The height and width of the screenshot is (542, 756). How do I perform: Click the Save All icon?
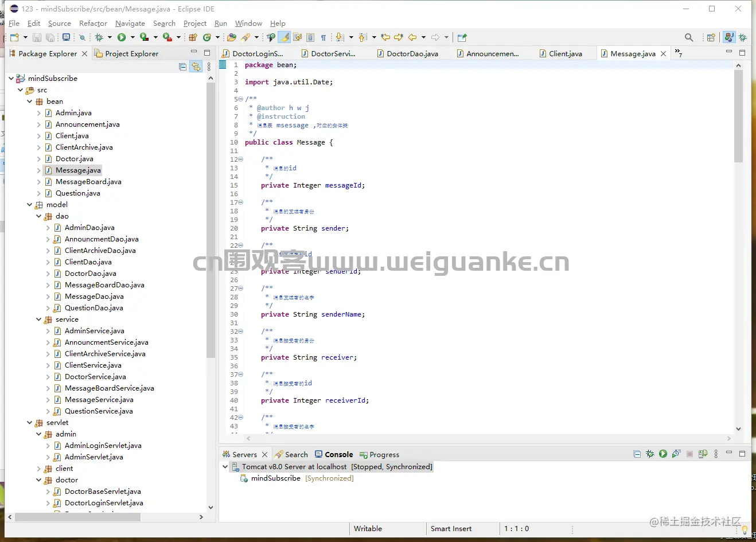coord(50,37)
